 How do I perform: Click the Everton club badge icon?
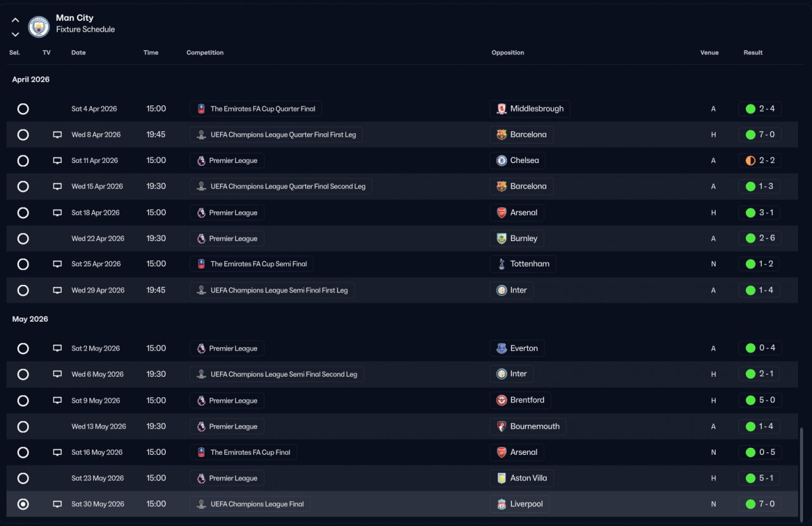pos(502,348)
